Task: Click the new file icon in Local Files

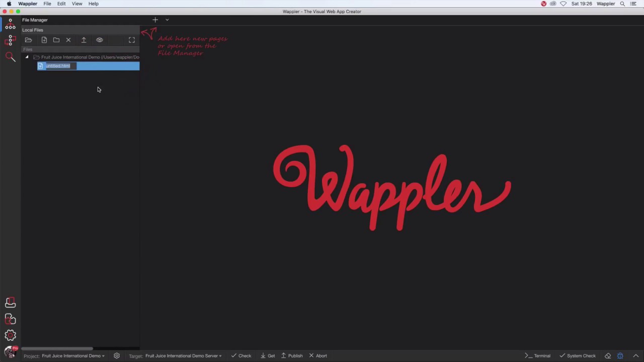Action: pyautogui.click(x=44, y=40)
